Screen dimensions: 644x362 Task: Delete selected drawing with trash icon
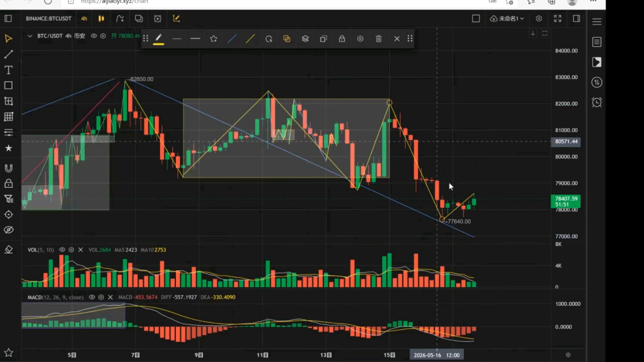[x=379, y=39]
